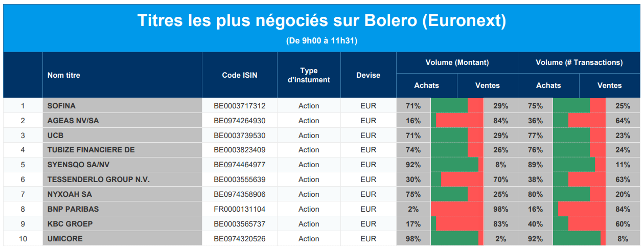Click the red Ventes bar for BNP PARIBAS Montant
The image size is (644, 249).
pyautogui.click(x=457, y=209)
